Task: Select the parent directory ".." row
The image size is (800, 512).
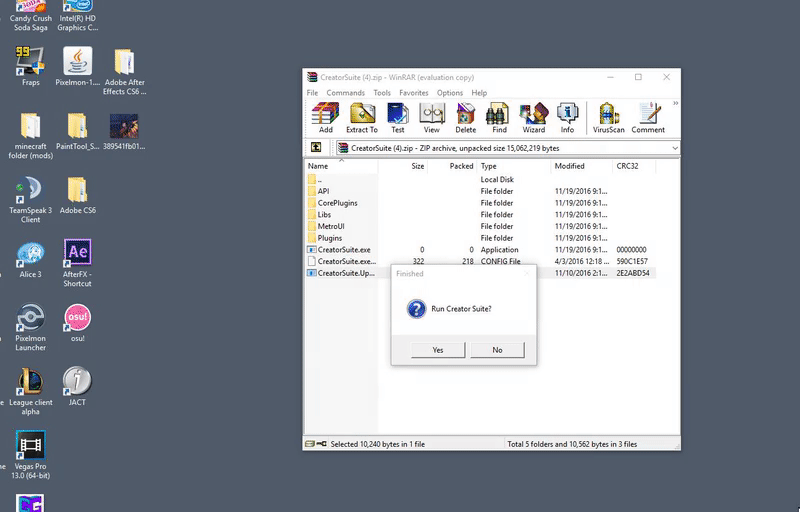Action: click(x=480, y=180)
